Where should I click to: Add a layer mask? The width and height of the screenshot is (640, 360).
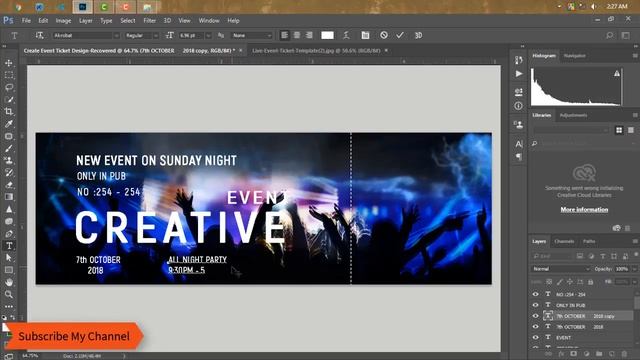(574, 353)
